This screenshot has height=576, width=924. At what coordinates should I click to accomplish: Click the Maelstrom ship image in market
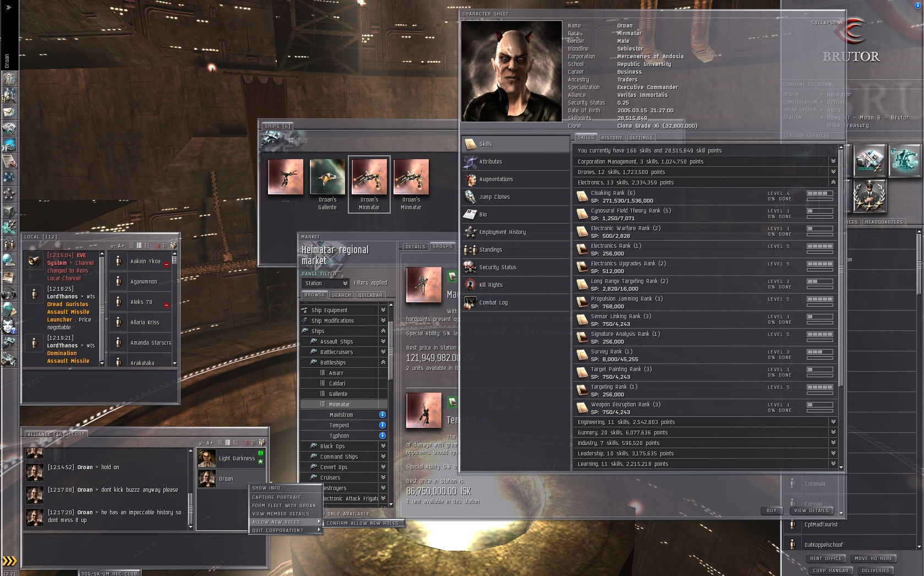coord(424,285)
